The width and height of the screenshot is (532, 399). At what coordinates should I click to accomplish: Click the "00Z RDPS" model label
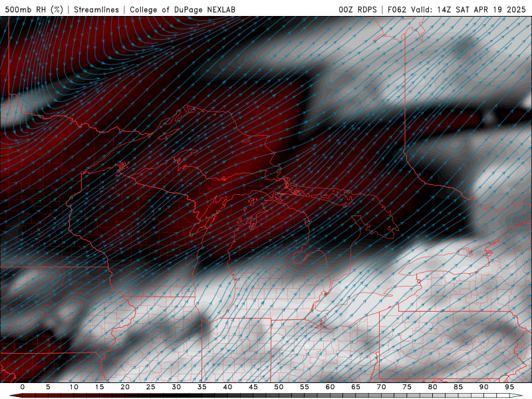(x=358, y=9)
